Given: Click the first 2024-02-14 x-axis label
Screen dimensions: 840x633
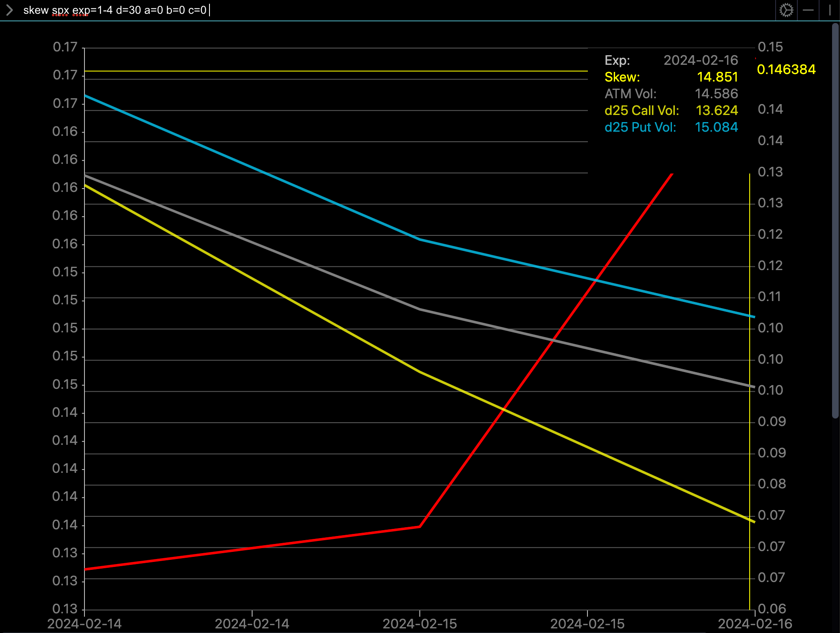Looking at the screenshot, I should pyautogui.click(x=84, y=624).
